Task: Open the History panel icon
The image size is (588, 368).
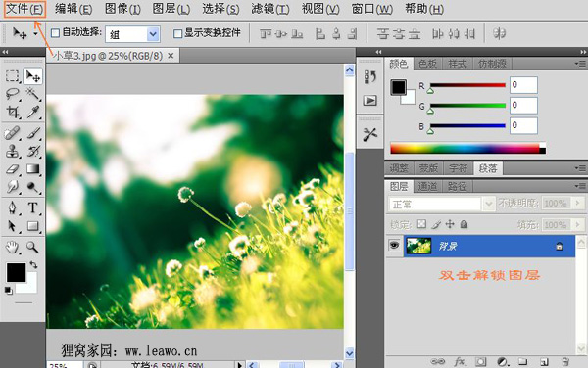Action: pos(370,76)
